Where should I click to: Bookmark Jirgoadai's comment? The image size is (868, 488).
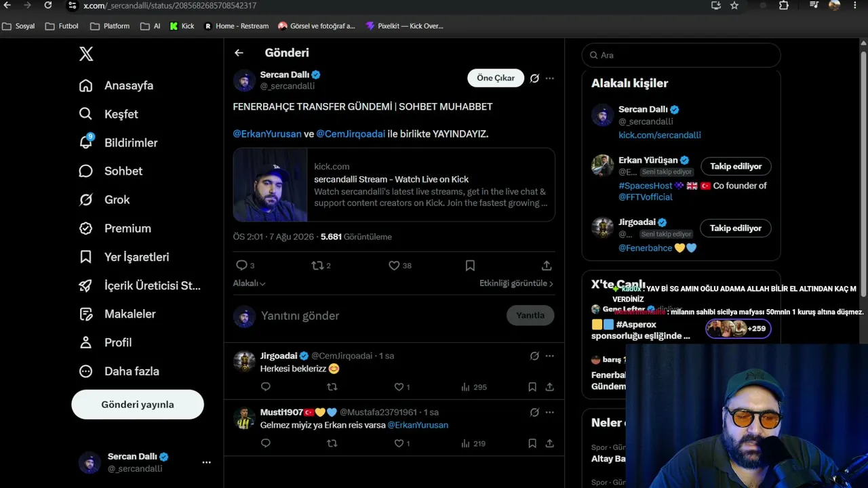tap(532, 387)
